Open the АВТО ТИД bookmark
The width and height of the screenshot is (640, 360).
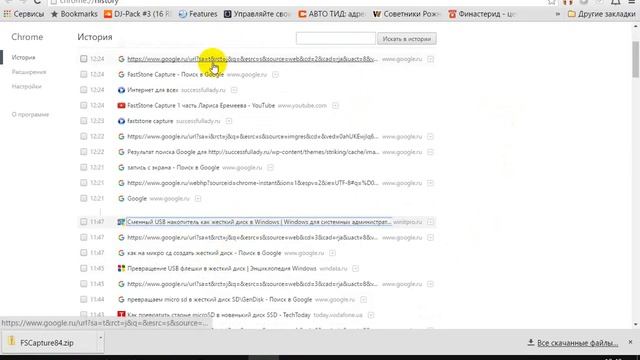[331, 14]
